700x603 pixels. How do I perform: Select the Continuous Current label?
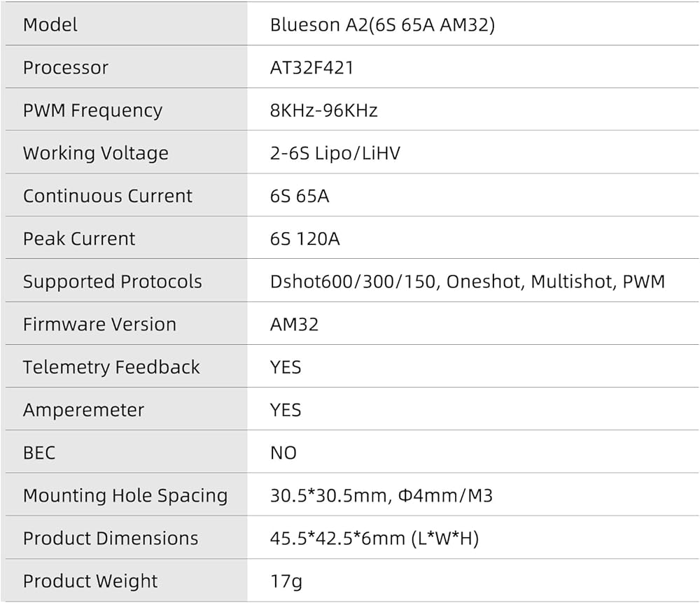(x=108, y=196)
